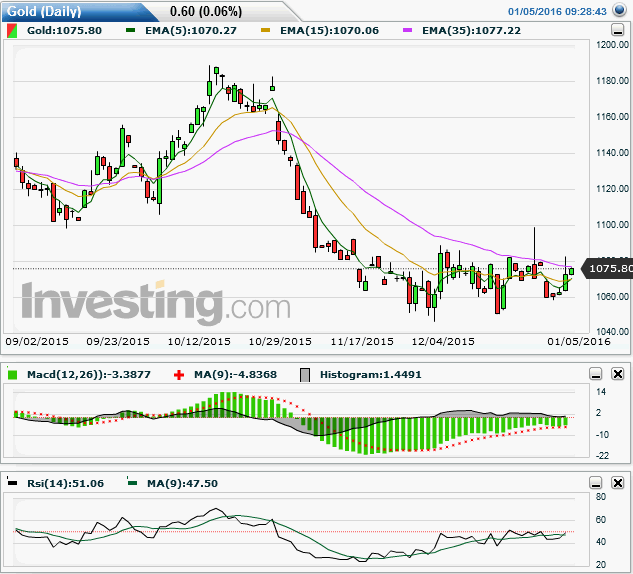
Task: Click the 09/23/2015 date axis label
Action: (x=118, y=341)
